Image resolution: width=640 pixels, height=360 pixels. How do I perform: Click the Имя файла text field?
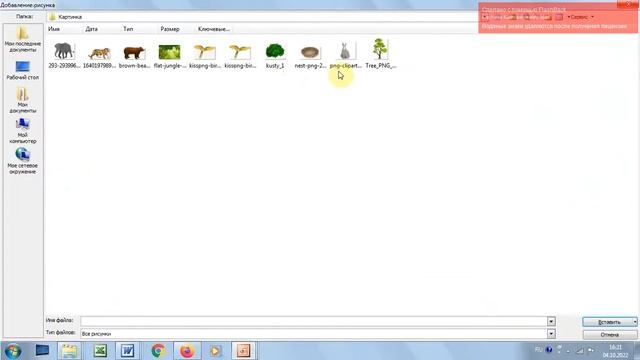pyautogui.click(x=313, y=321)
